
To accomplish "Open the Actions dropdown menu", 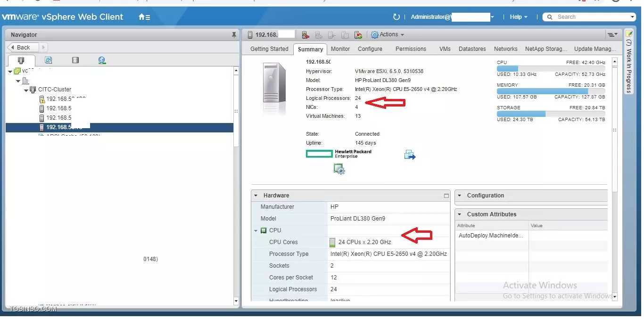I will (388, 34).
